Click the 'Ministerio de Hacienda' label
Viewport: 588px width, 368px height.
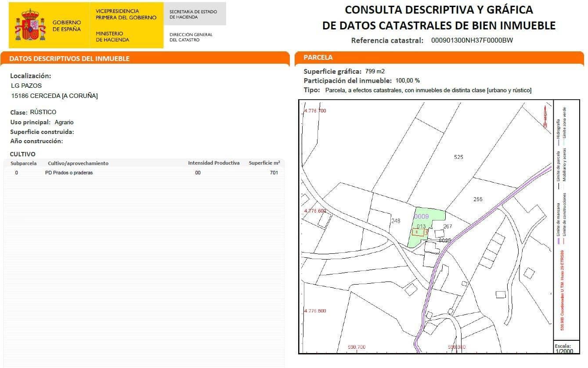coord(112,36)
